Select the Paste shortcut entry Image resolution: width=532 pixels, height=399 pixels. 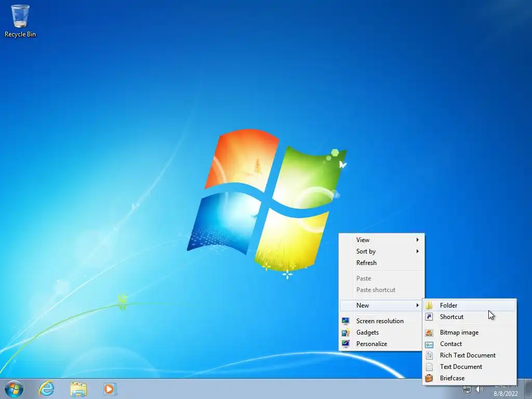382,290
